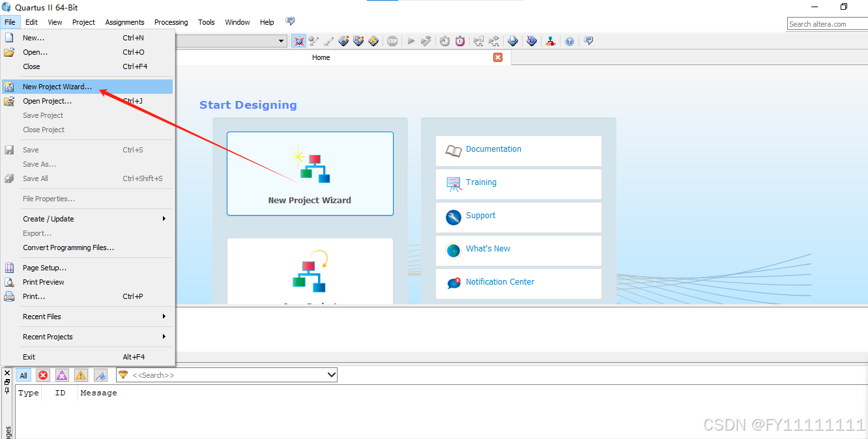Open the Edit menu
This screenshot has height=439, width=868.
tap(31, 22)
